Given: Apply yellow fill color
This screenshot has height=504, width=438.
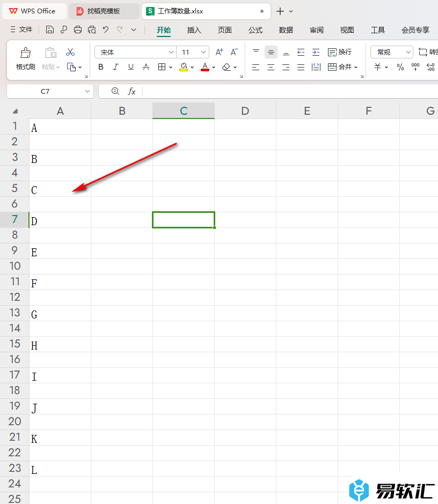Looking at the screenshot, I should tap(184, 67).
